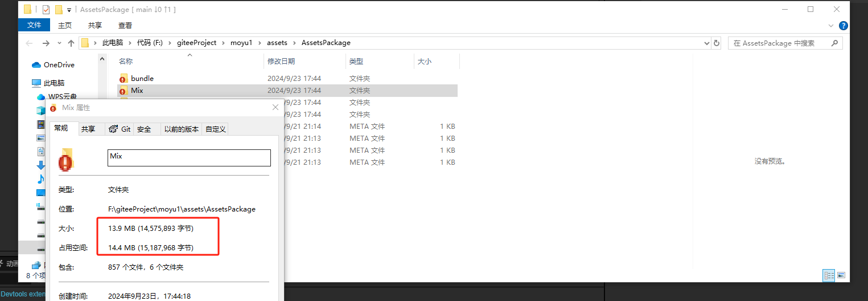Click the Network icon in navigation pane
The width and height of the screenshot is (868, 301).
pos(36,265)
